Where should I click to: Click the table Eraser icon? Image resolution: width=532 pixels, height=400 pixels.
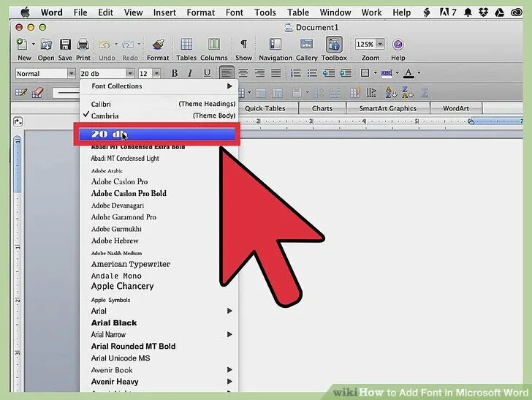point(38,92)
